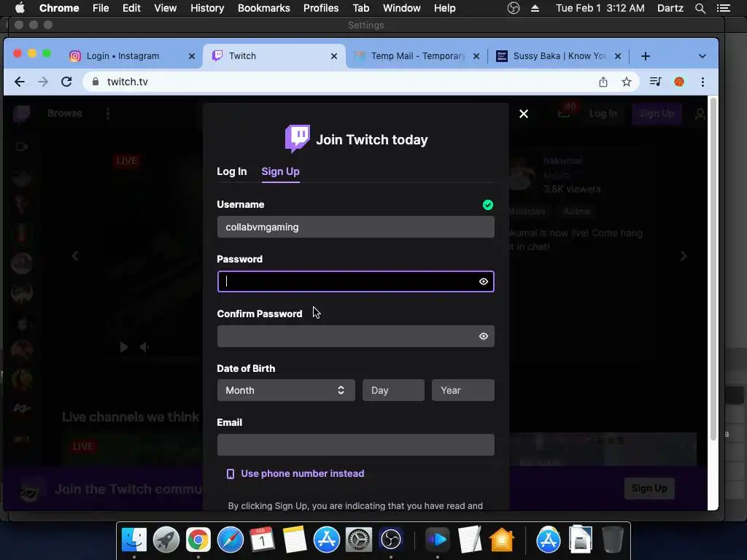
Task: Go back in Chrome
Action: 20,82
